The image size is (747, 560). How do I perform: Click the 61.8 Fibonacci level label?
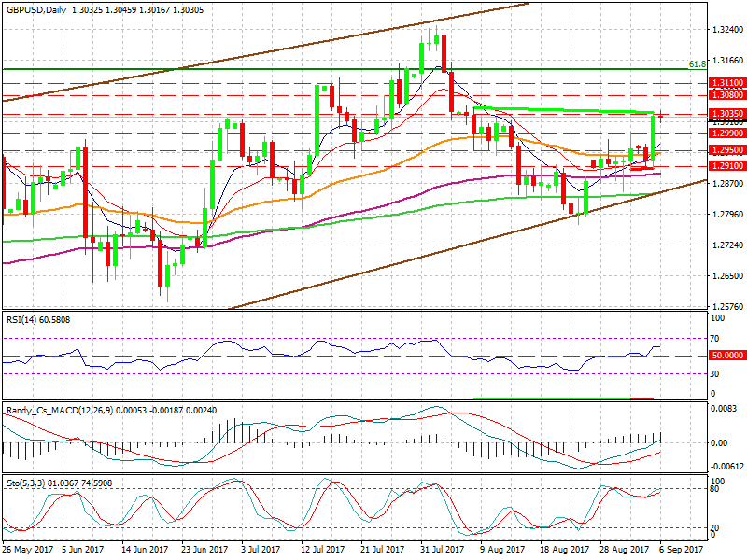[x=698, y=64]
